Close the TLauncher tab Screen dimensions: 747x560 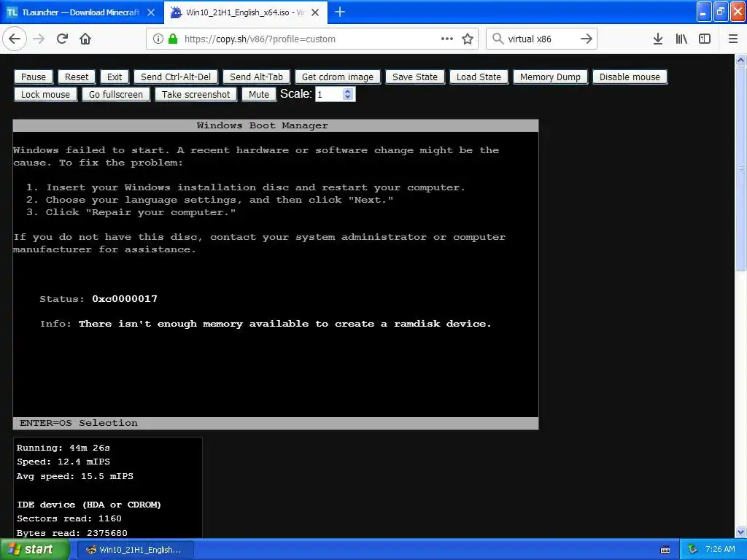pyautogui.click(x=151, y=12)
